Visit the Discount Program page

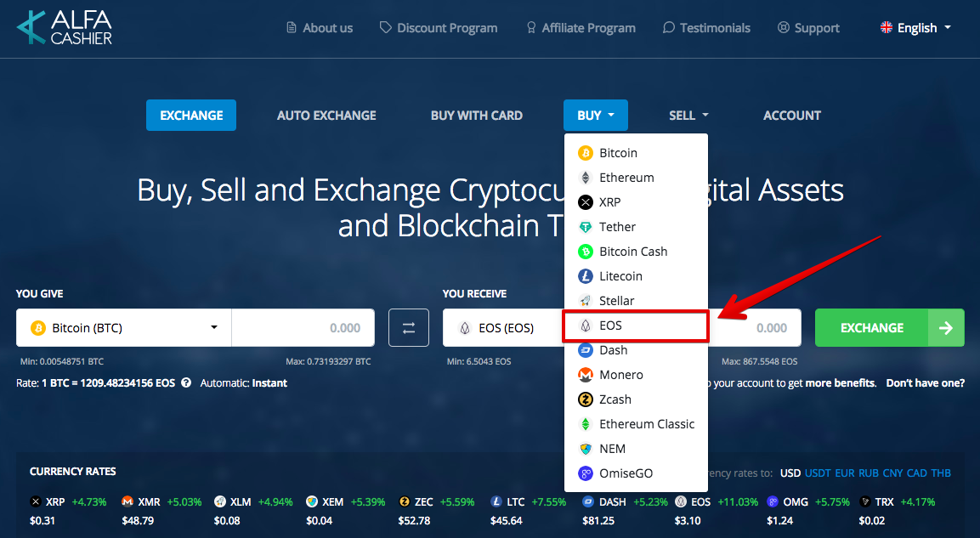coord(439,28)
